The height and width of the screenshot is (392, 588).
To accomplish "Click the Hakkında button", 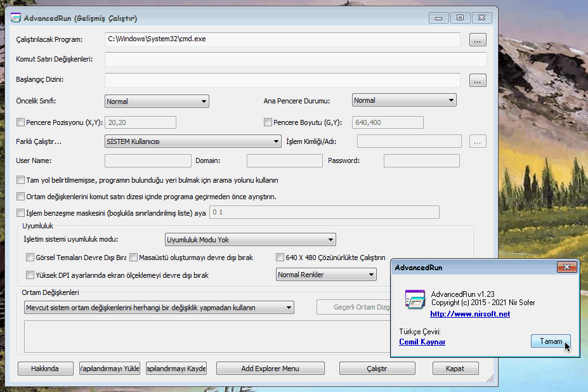I will click(46, 369).
